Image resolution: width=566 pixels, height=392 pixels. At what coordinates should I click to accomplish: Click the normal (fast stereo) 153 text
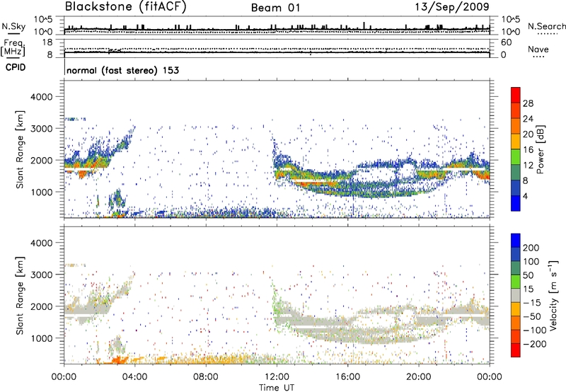pos(122,70)
